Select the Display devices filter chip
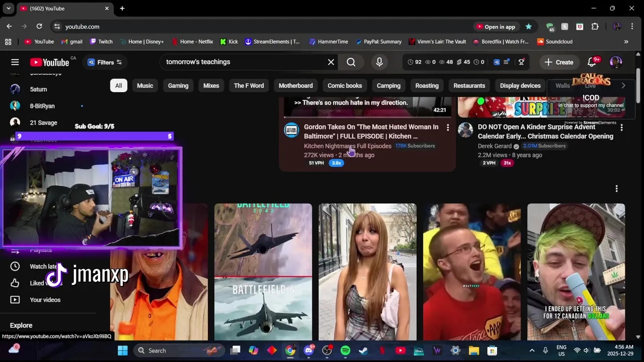The image size is (644, 362). coord(520,85)
